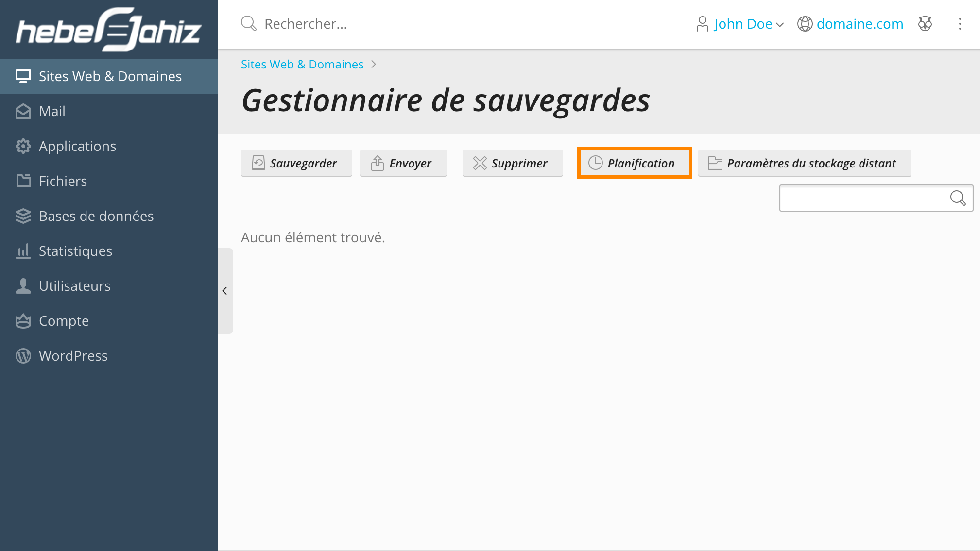
Task: Click the Statistiques bar chart icon
Action: click(23, 251)
